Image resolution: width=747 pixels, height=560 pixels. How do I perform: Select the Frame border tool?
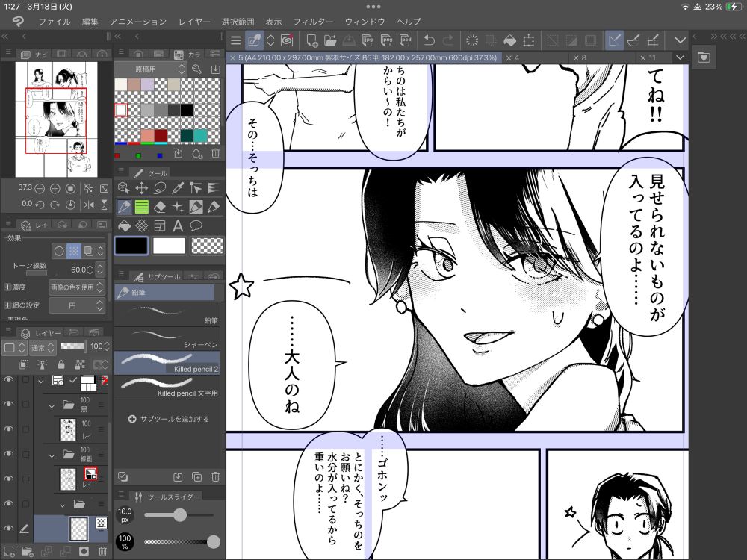click(160, 225)
